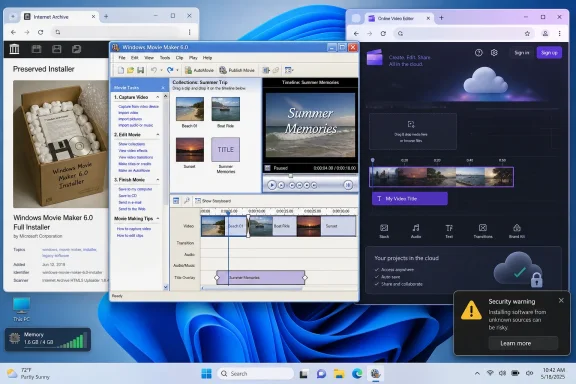This screenshot has width=576, height=384.
Task: Open the Edit menu in Movie Maker
Action: [x=135, y=58]
